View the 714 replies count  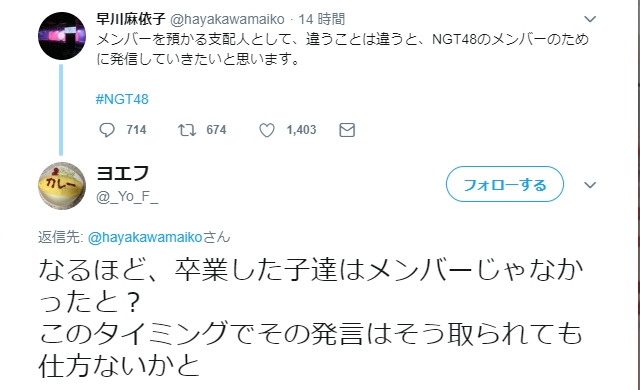point(136,130)
